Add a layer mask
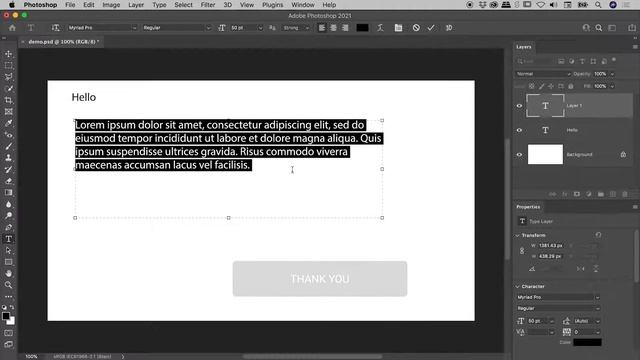This screenshot has height=360, width=640. pyautogui.click(x=577, y=194)
